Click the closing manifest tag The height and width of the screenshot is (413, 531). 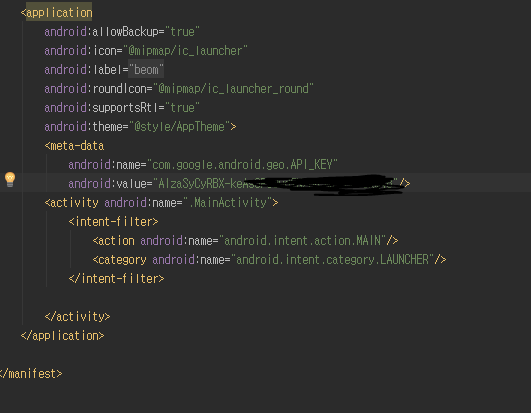(31, 373)
